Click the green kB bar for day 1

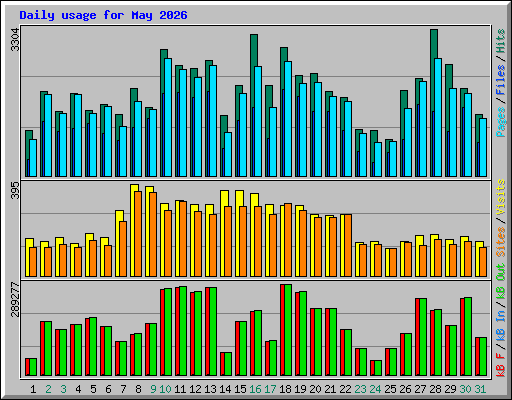tap(33, 367)
